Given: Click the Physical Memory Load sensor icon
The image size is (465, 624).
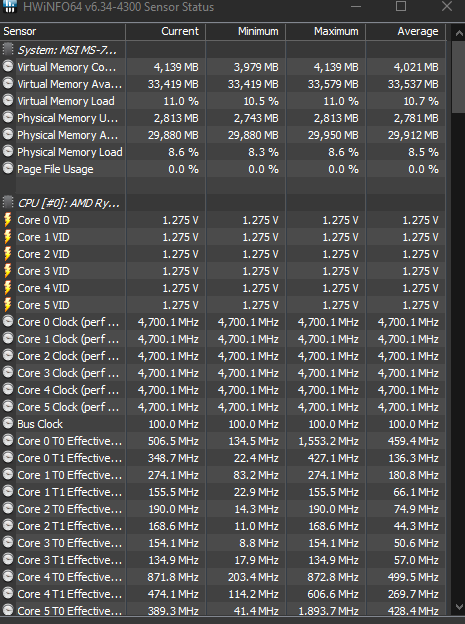Looking at the screenshot, I should tap(8, 152).
